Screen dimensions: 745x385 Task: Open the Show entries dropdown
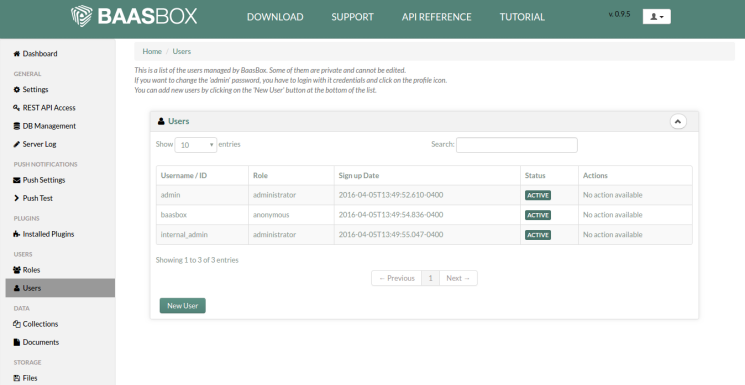point(196,145)
